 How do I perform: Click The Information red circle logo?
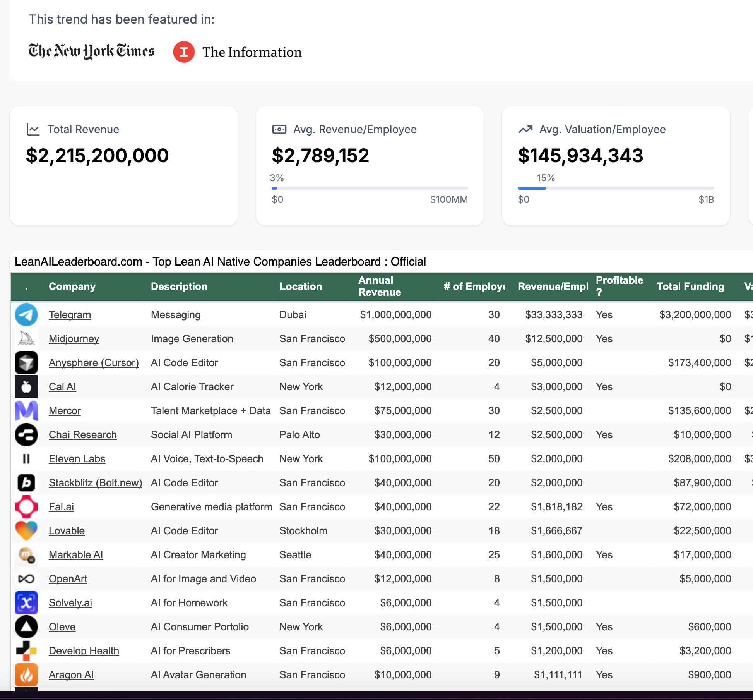(184, 52)
